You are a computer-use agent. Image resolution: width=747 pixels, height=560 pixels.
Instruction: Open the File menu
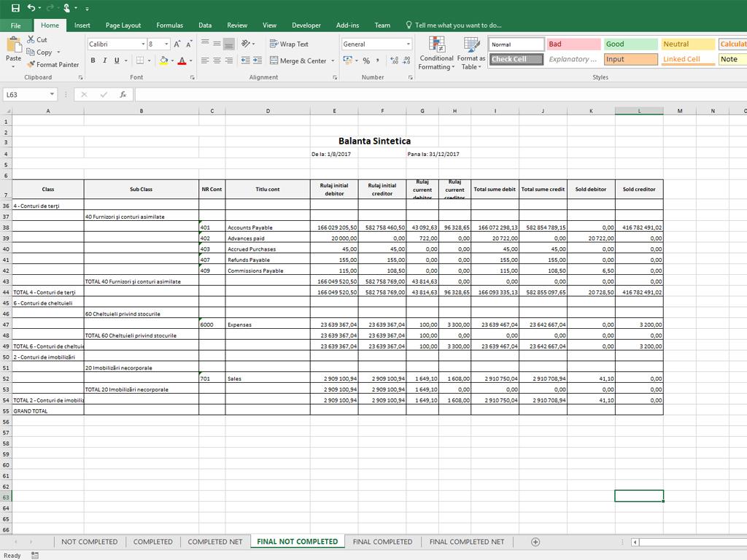16,26
